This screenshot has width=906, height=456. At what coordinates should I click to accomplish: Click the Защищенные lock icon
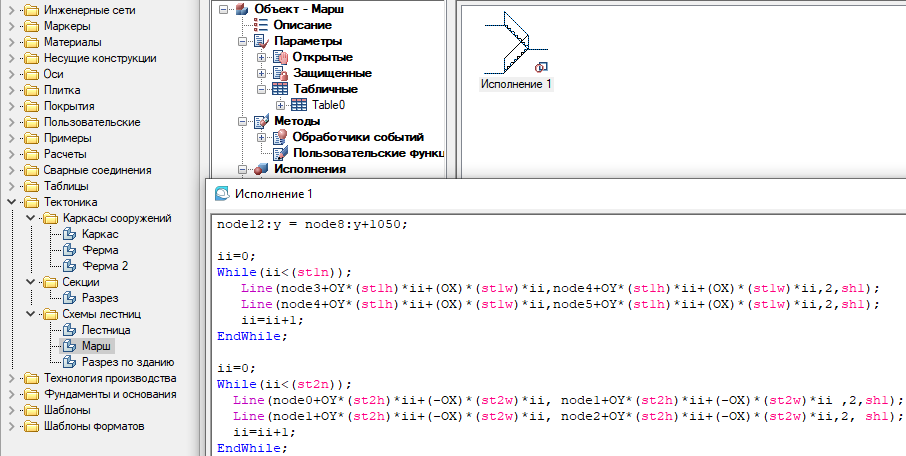click(x=280, y=73)
